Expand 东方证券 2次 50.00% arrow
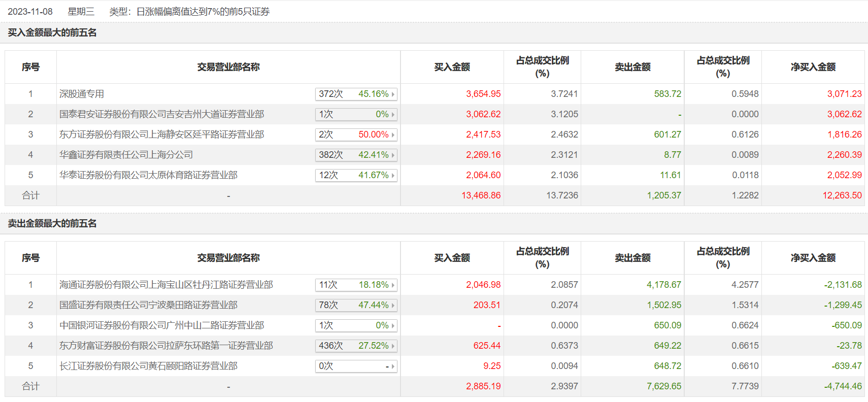Viewport: 868px width, 402px height. pos(393,135)
